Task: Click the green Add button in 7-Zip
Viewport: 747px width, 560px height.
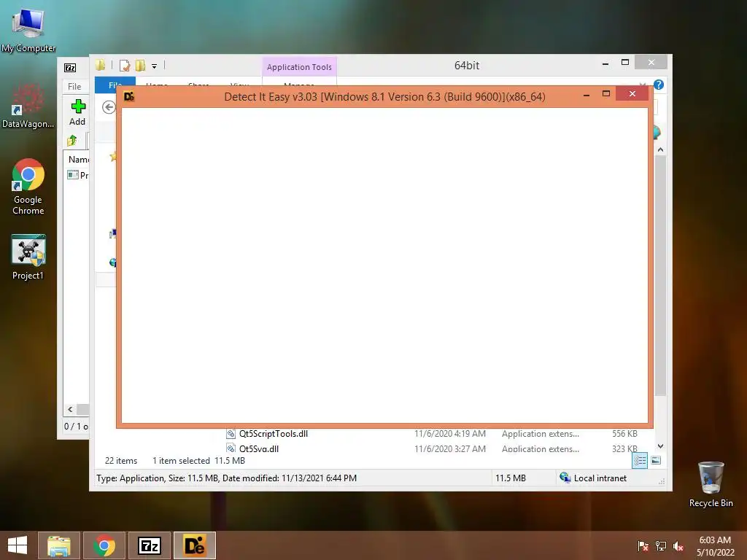Action: [x=77, y=113]
